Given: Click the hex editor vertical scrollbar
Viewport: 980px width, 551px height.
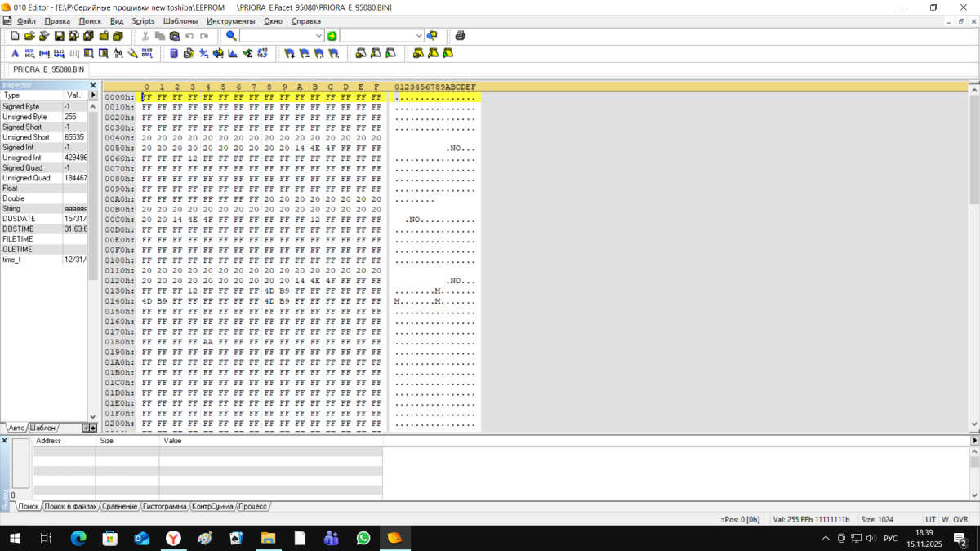Looking at the screenshot, I should (x=974, y=257).
